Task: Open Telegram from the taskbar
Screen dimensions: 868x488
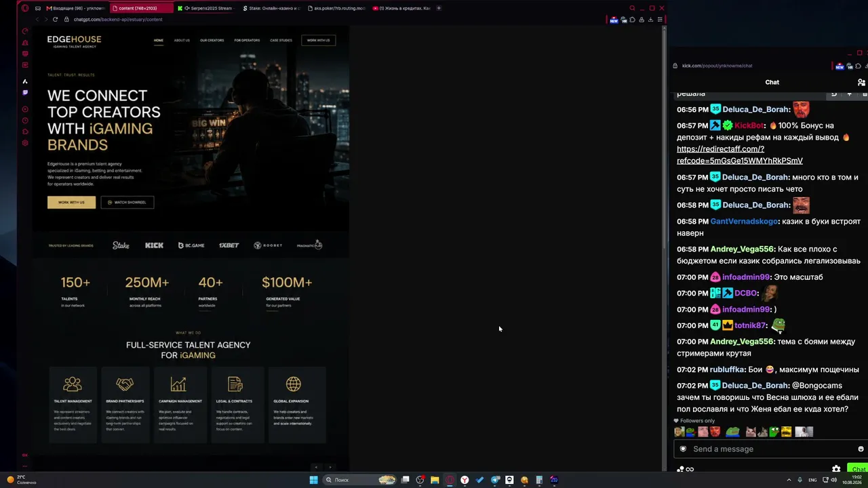Action: click(495, 480)
